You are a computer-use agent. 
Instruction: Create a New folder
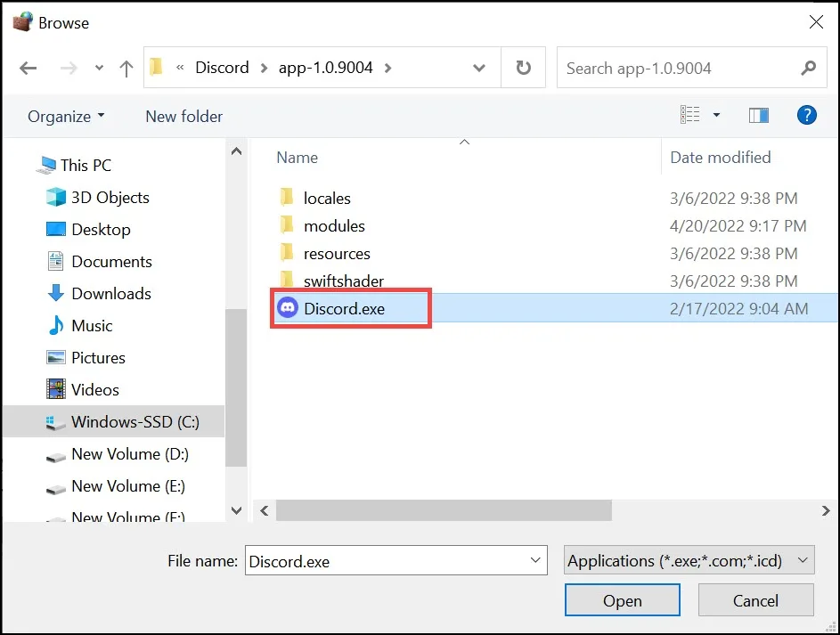[x=183, y=116]
